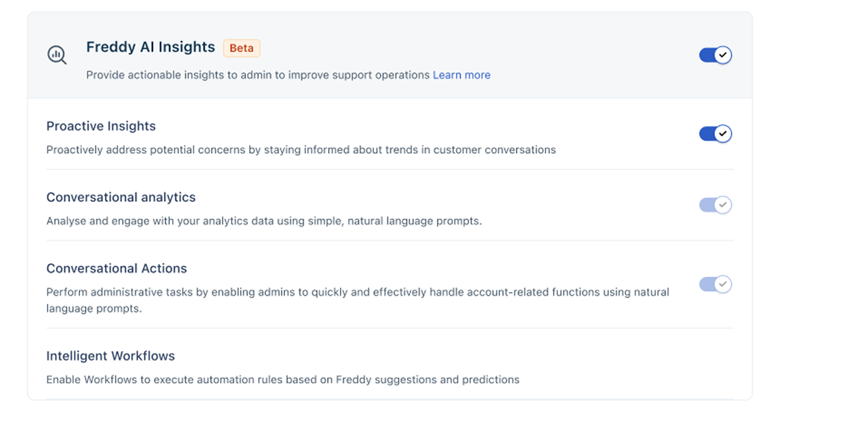Toggle the Conversational analytics switch
868x423 pixels.
coord(715,205)
